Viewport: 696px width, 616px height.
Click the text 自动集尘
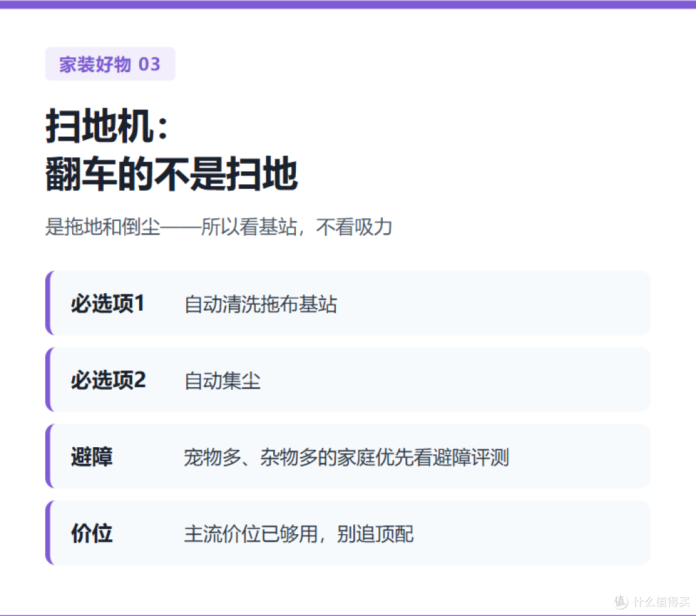coord(222,381)
